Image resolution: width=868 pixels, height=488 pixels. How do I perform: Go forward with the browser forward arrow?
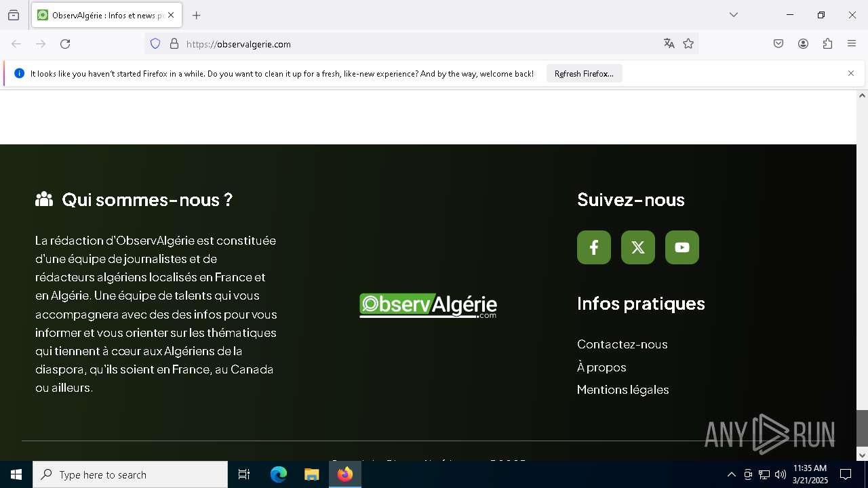41,44
